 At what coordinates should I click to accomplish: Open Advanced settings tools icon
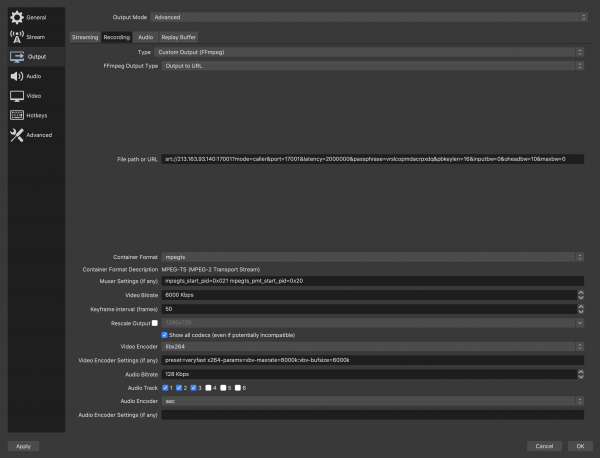click(17, 135)
